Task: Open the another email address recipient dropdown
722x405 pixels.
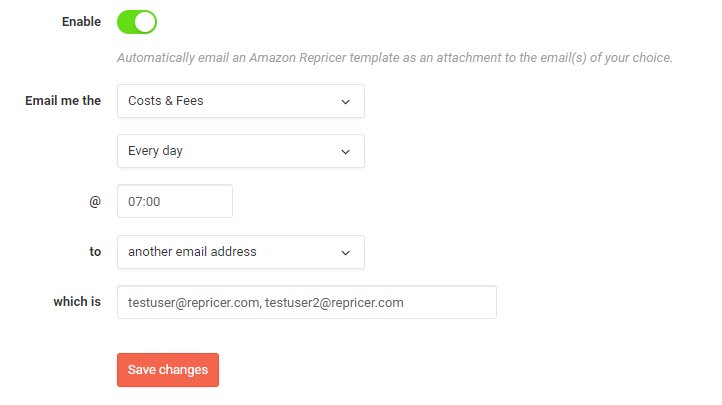Action: click(x=240, y=252)
